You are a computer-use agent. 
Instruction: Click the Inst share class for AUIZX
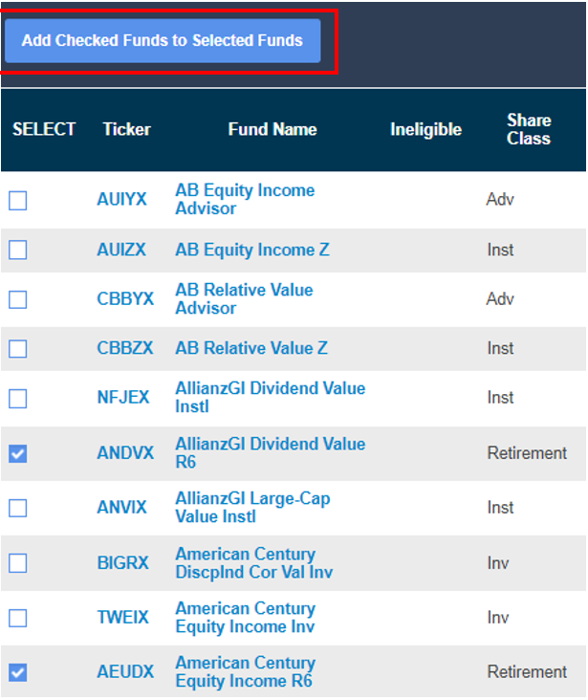tap(500, 250)
